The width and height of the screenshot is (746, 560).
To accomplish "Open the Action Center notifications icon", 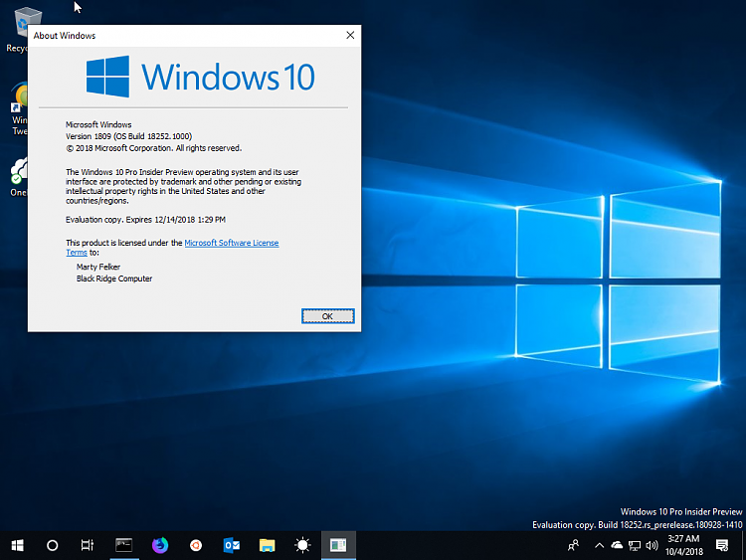I will tap(722, 545).
